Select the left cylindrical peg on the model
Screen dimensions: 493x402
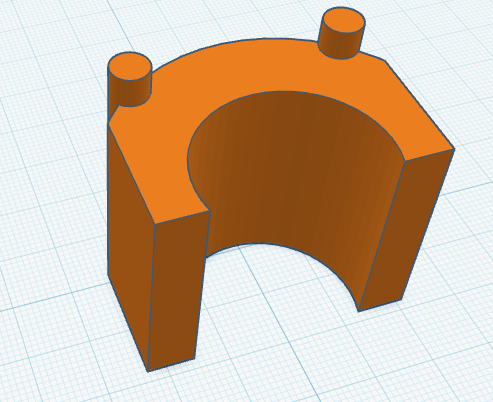[130, 80]
